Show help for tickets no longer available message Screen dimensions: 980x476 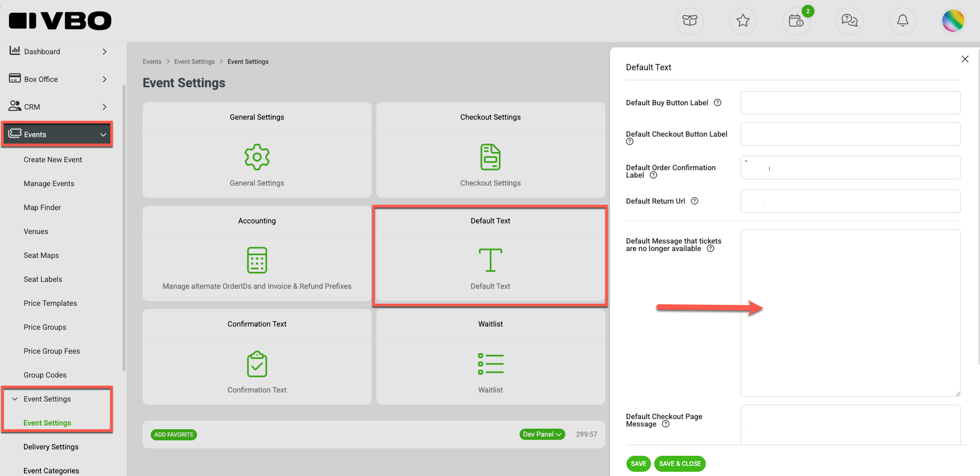click(710, 248)
